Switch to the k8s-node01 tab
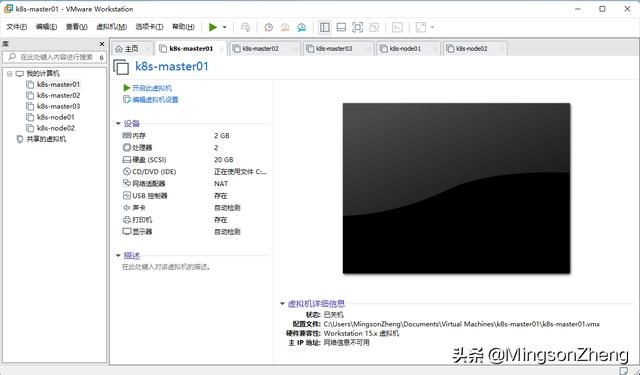 pos(409,49)
